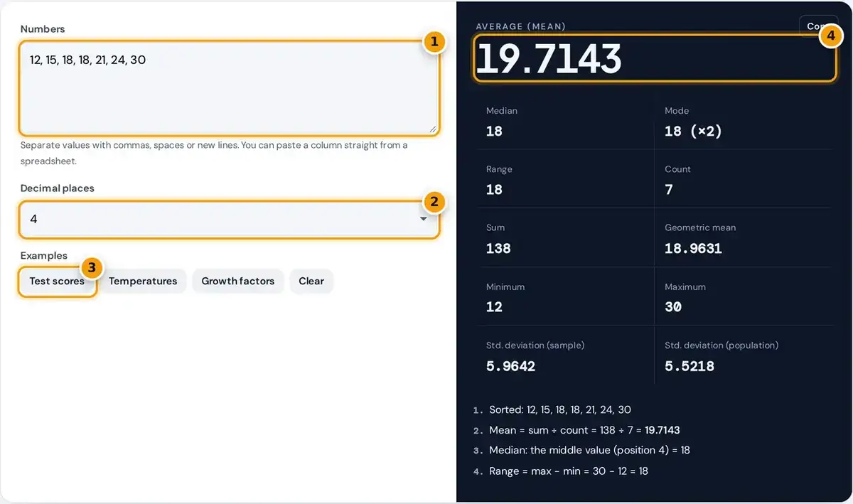Click the Range = max − min step
This screenshot has width=853, height=504.
[x=569, y=471]
